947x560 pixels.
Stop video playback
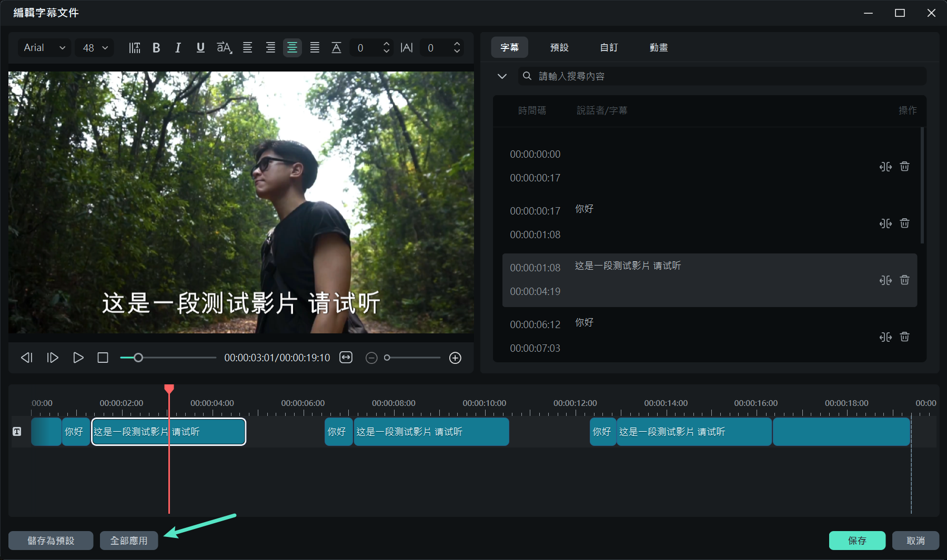coord(103,358)
